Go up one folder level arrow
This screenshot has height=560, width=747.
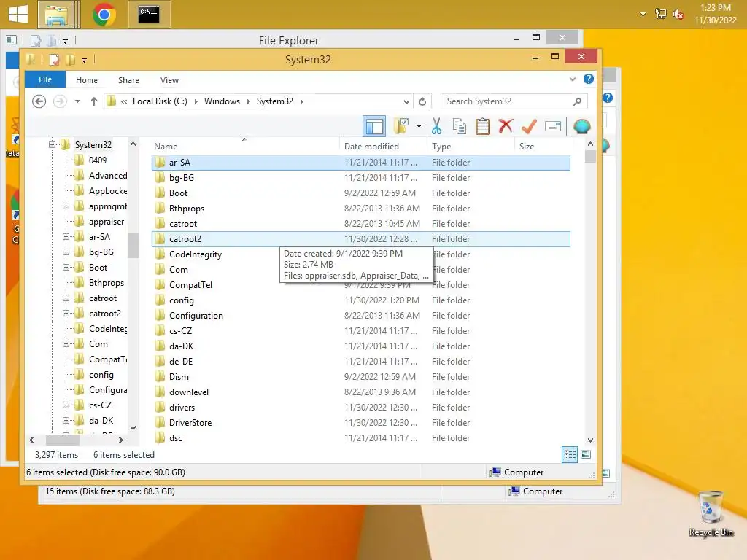coord(94,101)
